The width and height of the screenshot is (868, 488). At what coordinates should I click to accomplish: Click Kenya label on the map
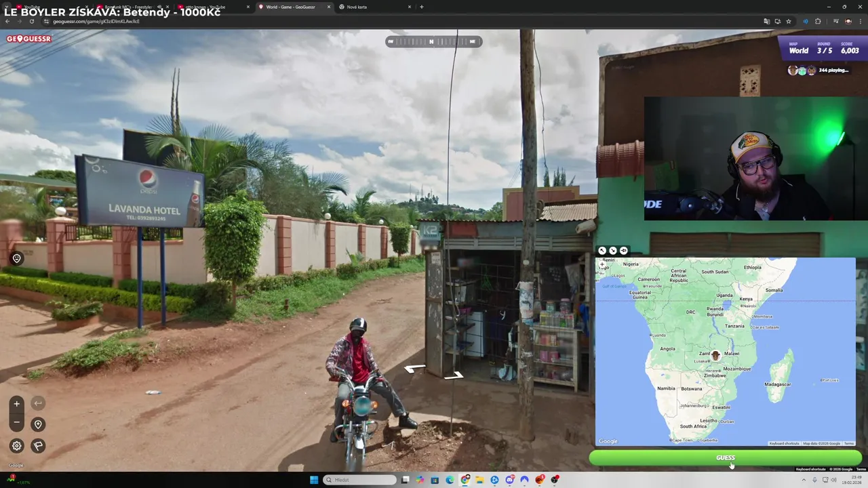pyautogui.click(x=746, y=299)
